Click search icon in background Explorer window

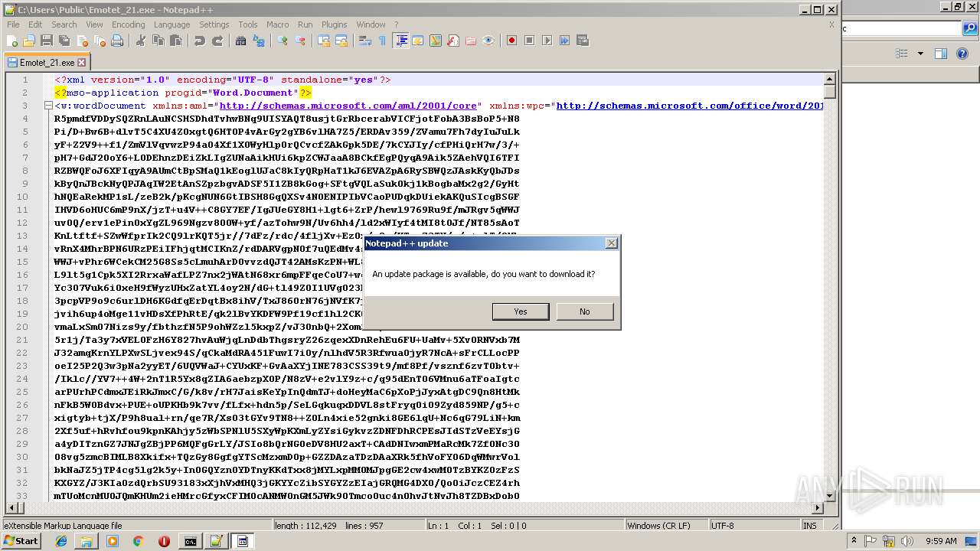click(970, 29)
